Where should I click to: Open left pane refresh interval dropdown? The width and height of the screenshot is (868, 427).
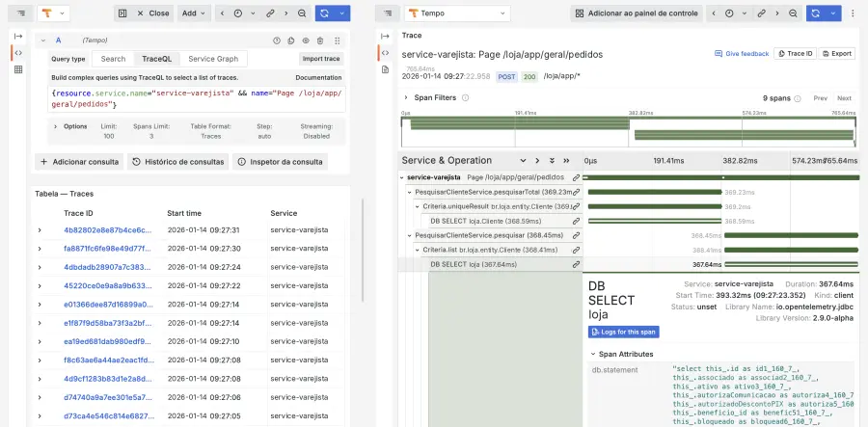tap(342, 13)
